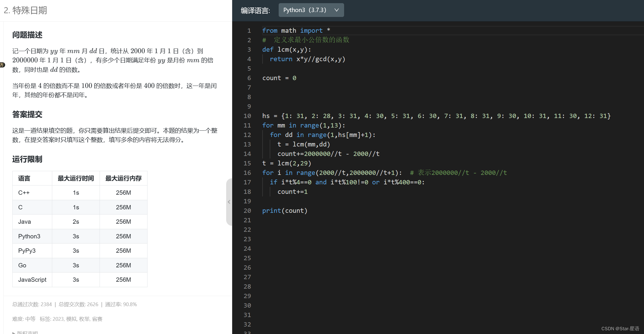Click the 'for dd in range(1,hs[mm]+1):' line
This screenshot has height=334, width=644.
coord(323,135)
